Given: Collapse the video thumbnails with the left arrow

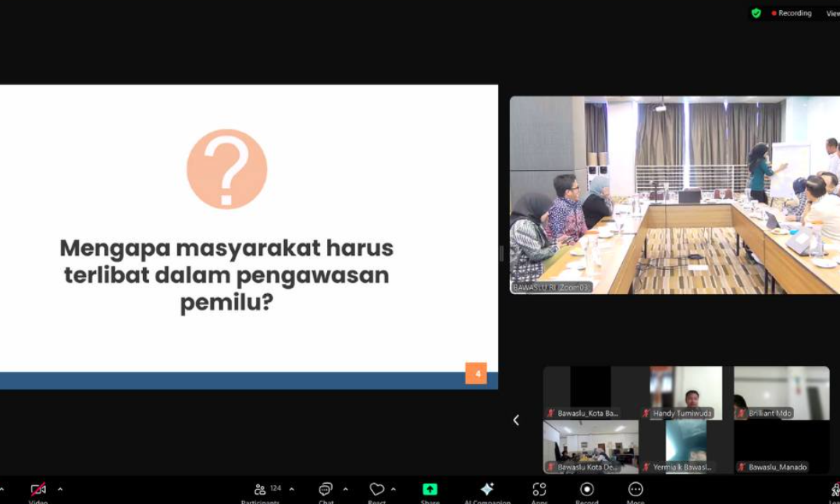Looking at the screenshot, I should (516, 420).
